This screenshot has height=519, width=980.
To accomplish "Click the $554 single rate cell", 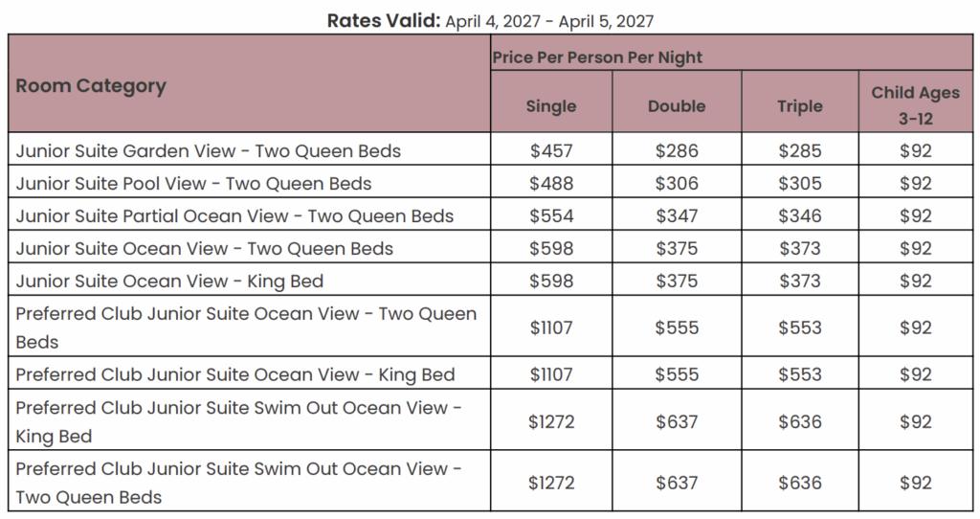I will [551, 215].
